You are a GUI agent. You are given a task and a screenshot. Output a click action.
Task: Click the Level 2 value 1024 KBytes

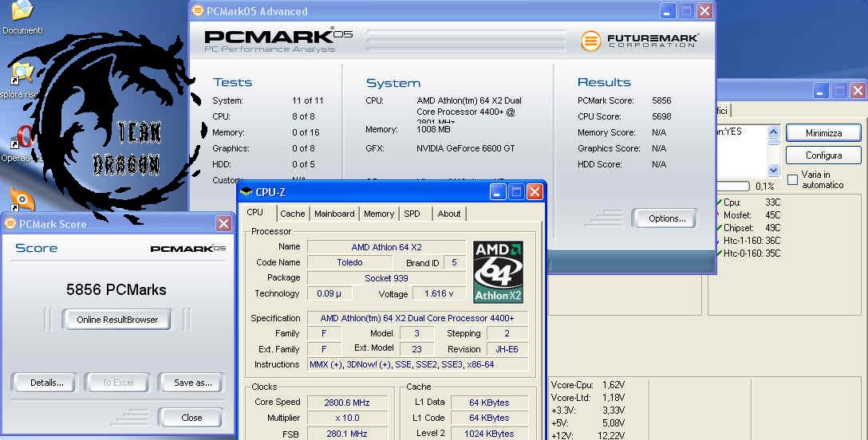(489, 434)
